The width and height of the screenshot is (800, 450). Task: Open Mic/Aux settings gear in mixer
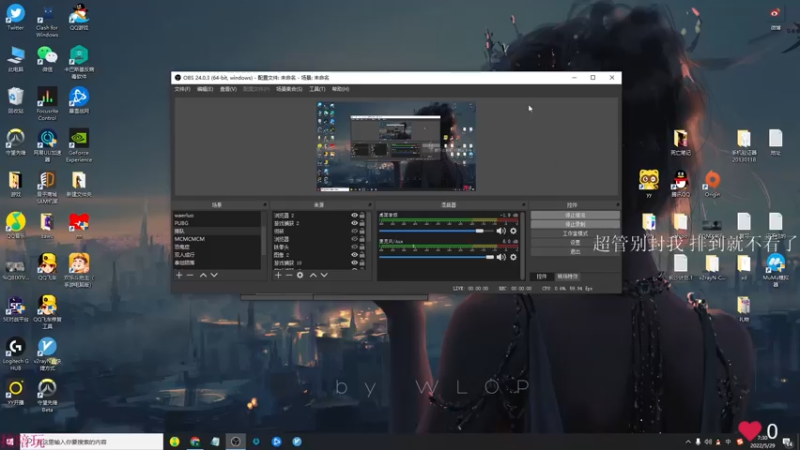coord(513,257)
